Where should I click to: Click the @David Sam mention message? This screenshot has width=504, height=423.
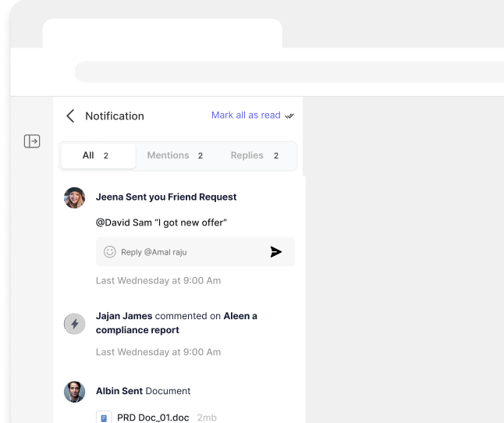click(161, 223)
